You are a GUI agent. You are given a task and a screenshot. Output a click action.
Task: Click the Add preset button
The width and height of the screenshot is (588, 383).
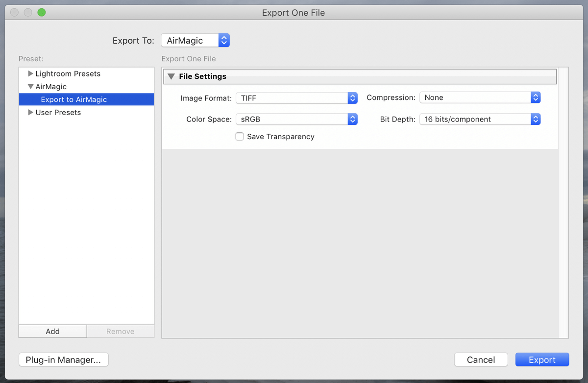click(x=53, y=332)
